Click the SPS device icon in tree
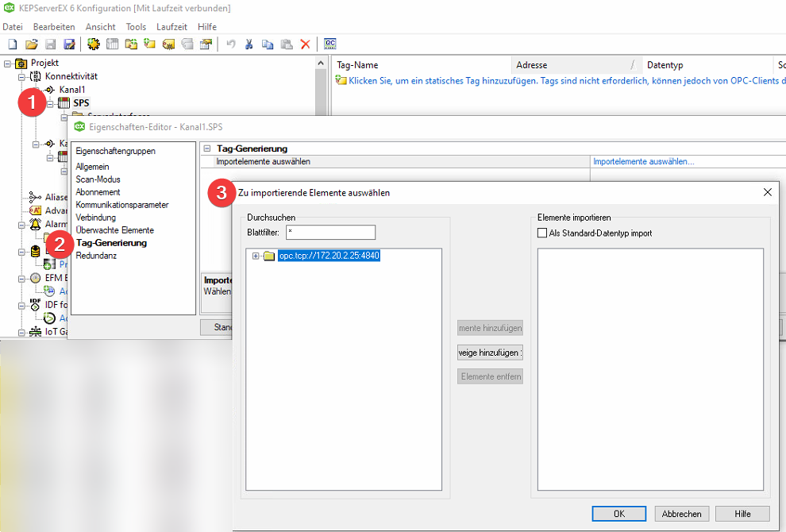This screenshot has width=786, height=532. click(x=64, y=103)
